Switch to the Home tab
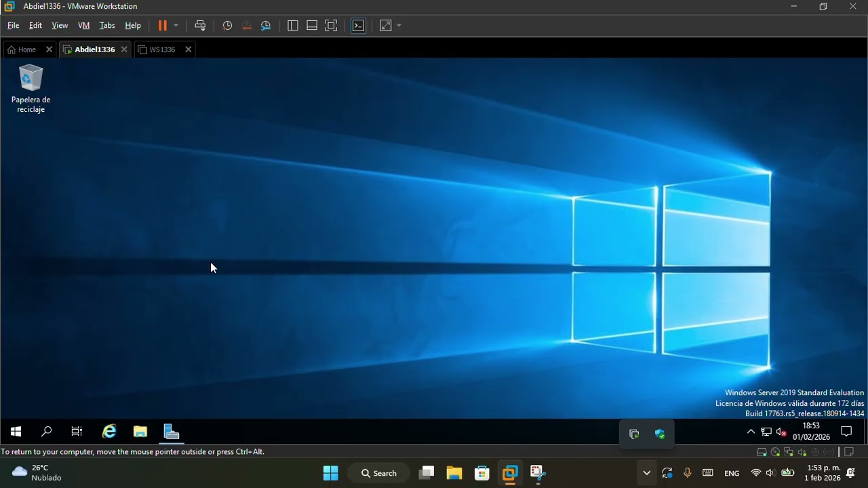This screenshot has width=868, height=488. point(22,49)
